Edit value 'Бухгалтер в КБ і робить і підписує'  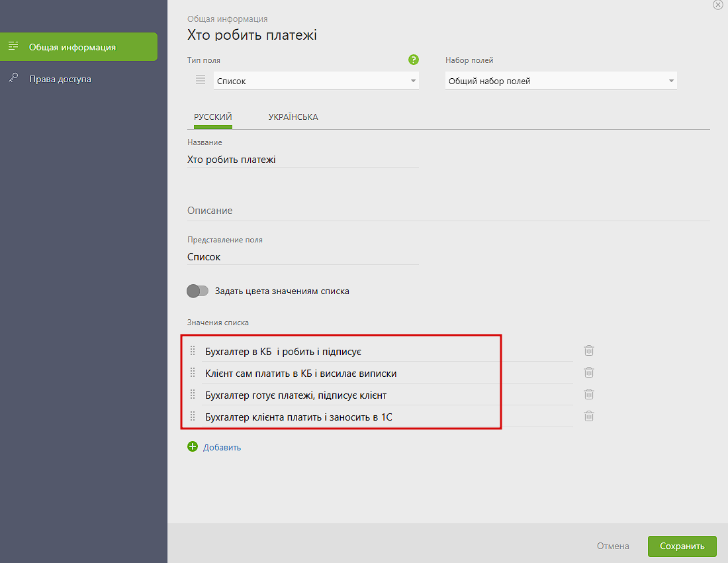pos(388,352)
